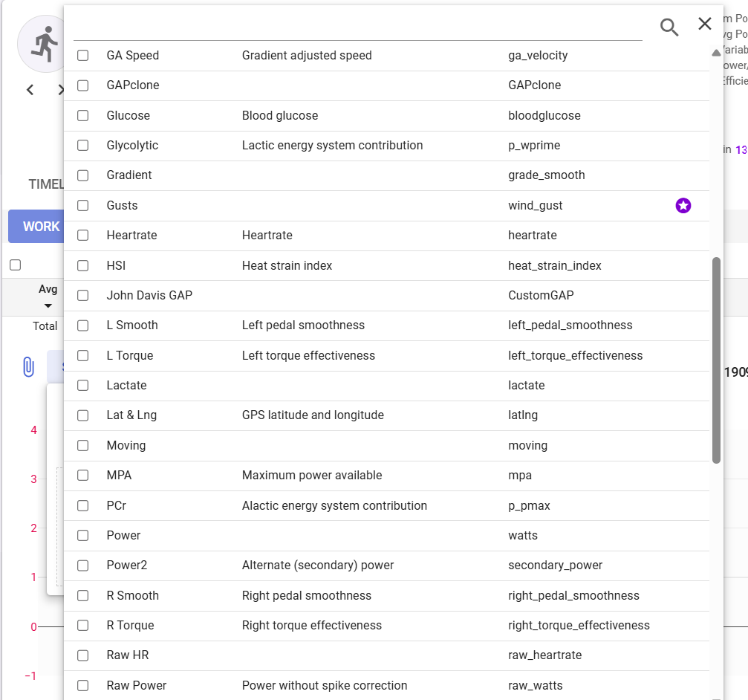Screen dimensions: 748x700
Task: Enable the Heartrate stream checkbox
Action: tap(83, 236)
